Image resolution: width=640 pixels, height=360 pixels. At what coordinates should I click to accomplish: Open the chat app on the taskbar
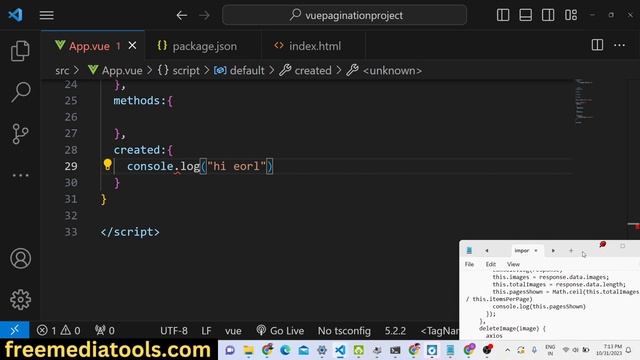(x=230, y=350)
